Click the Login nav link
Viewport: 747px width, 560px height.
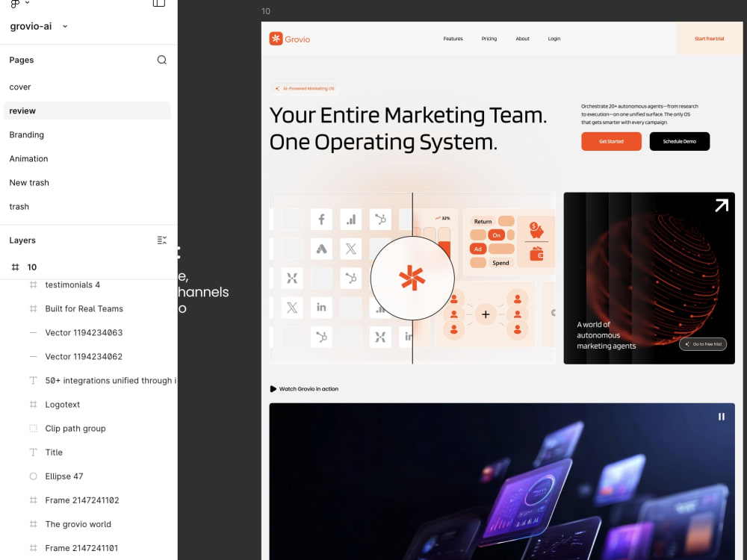coord(554,39)
